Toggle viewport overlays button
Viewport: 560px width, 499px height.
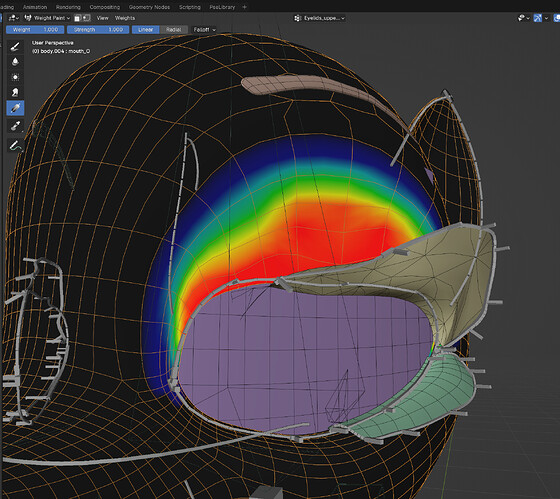556,18
